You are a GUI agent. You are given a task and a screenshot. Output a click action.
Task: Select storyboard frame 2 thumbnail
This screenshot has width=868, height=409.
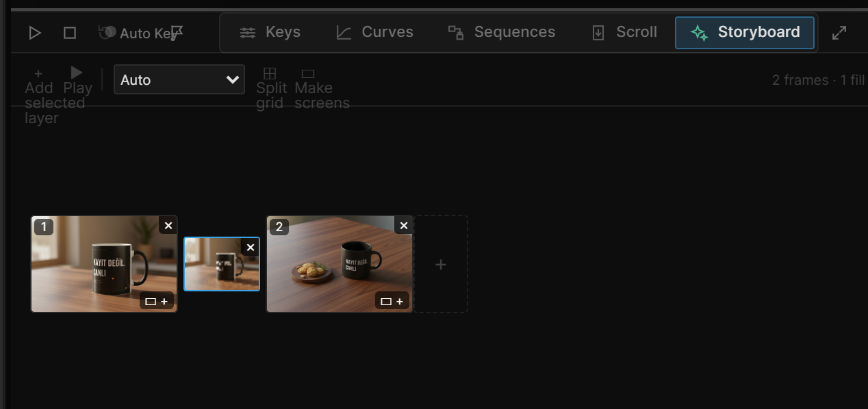[340, 264]
